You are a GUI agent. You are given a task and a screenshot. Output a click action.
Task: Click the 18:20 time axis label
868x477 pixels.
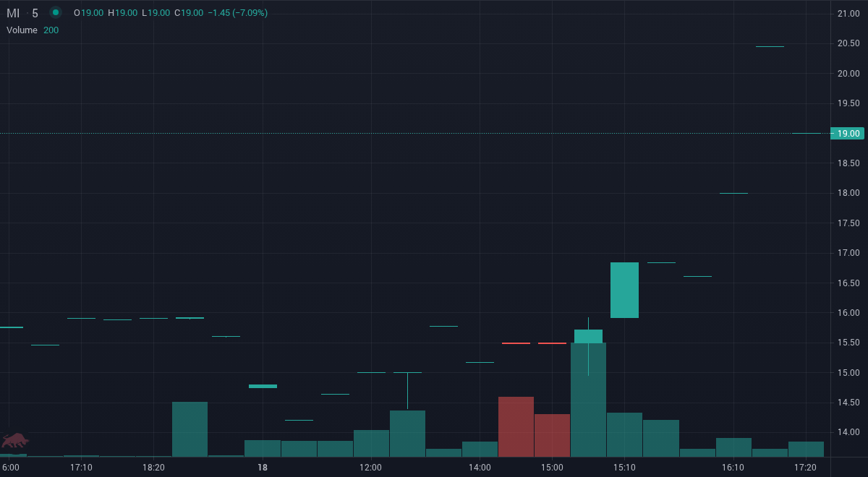tap(154, 468)
